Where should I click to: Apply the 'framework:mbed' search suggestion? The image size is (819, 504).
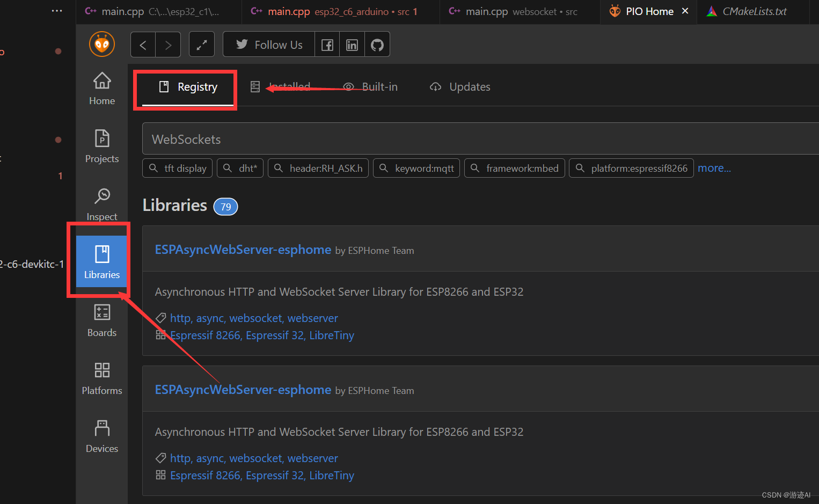tap(515, 168)
